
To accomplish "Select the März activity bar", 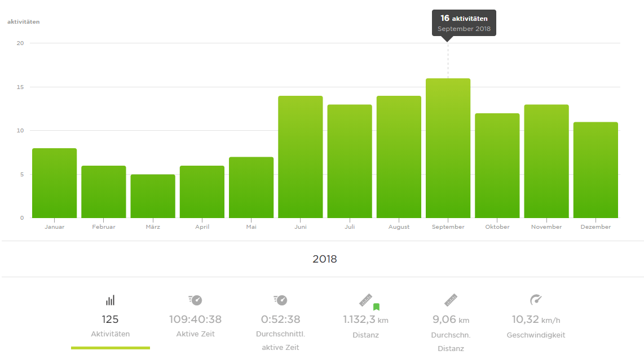I will coord(153,197).
